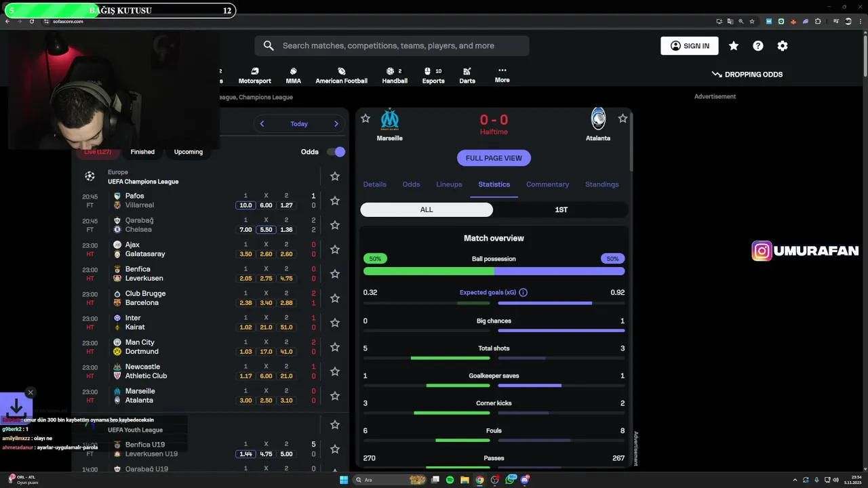Select the MMA sport category
Viewport: 868px width, 488px height.
(x=293, y=75)
